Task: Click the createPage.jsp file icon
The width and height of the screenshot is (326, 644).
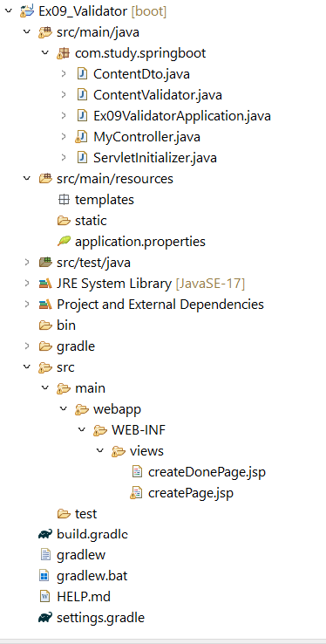Action: (137, 492)
